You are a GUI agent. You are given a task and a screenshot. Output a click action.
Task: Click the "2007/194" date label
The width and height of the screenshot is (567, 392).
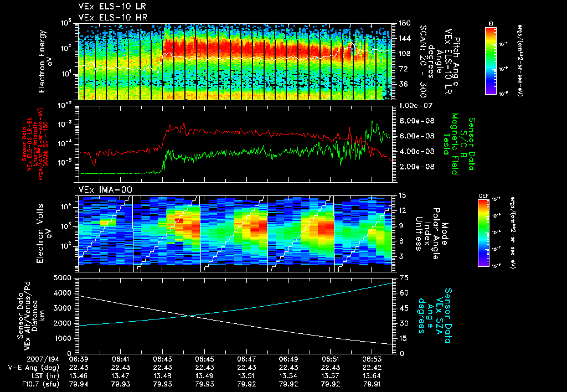(43, 359)
